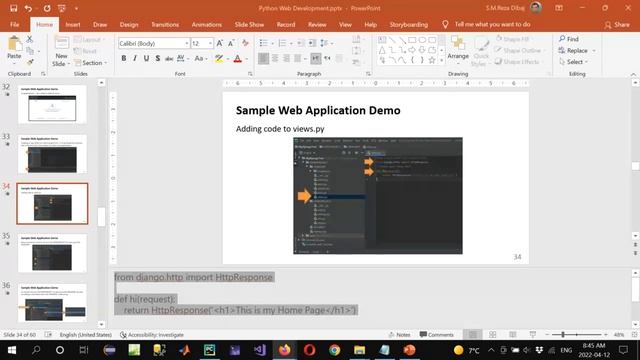The image size is (640, 360).
Task: Click Accessibility: Investigate status
Action: point(152,335)
